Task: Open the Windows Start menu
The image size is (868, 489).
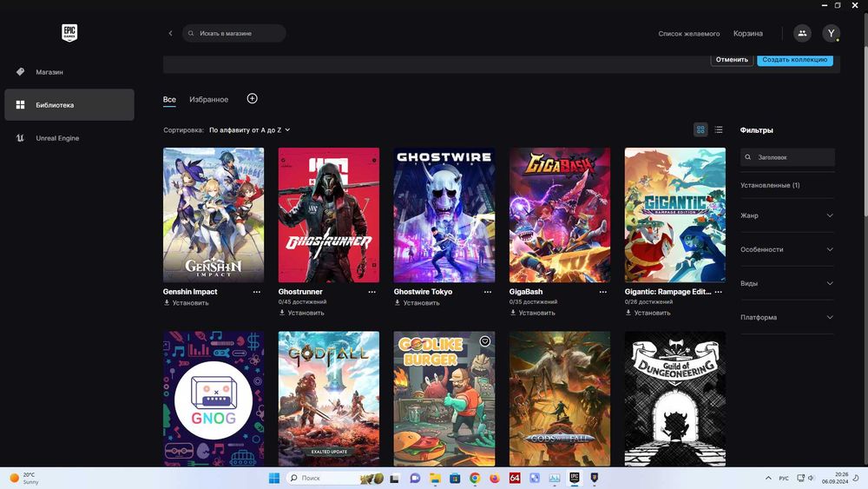Action: click(x=274, y=478)
